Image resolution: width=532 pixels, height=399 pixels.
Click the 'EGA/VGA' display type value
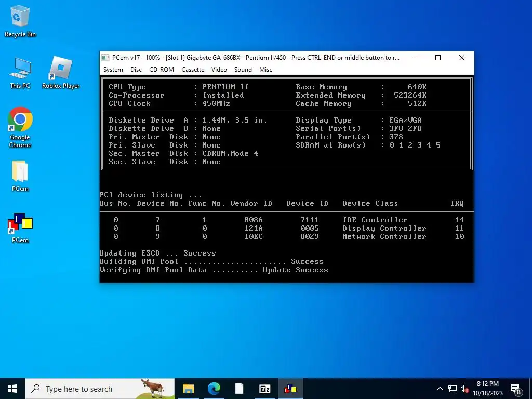[x=405, y=120]
